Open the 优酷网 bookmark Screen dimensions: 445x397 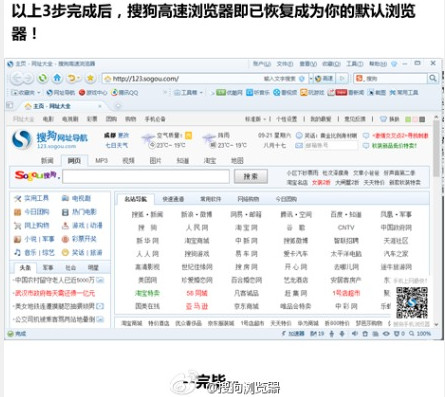pyautogui.click(x=229, y=93)
